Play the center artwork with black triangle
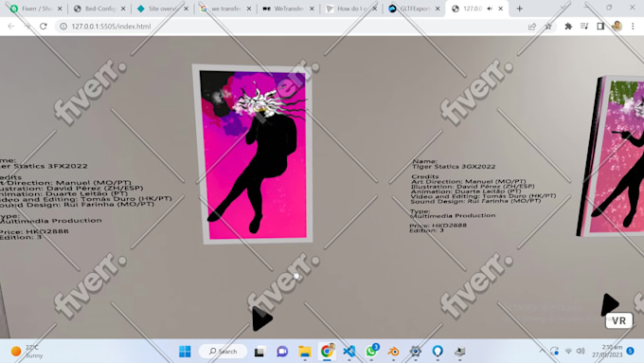 (261, 318)
